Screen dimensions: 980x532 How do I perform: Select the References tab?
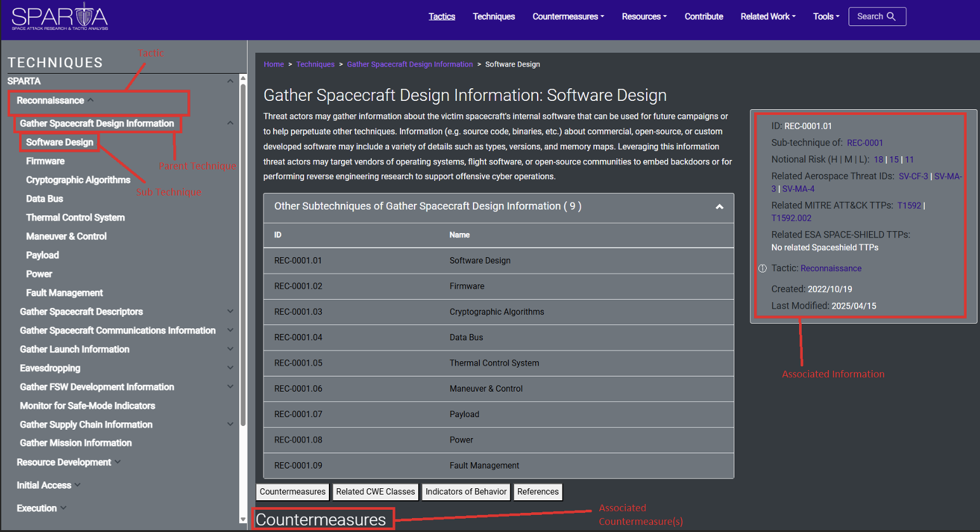[x=538, y=492]
